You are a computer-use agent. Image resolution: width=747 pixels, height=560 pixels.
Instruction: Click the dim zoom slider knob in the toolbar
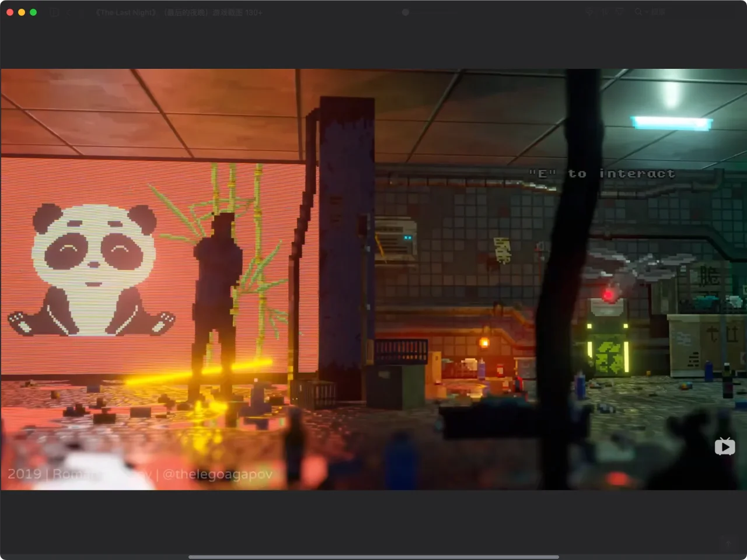[x=406, y=12]
